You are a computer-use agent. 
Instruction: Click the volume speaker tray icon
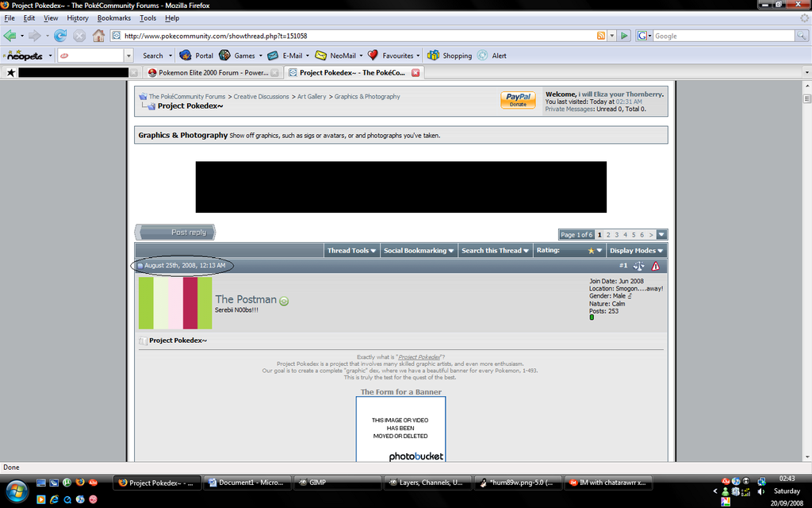761,491
